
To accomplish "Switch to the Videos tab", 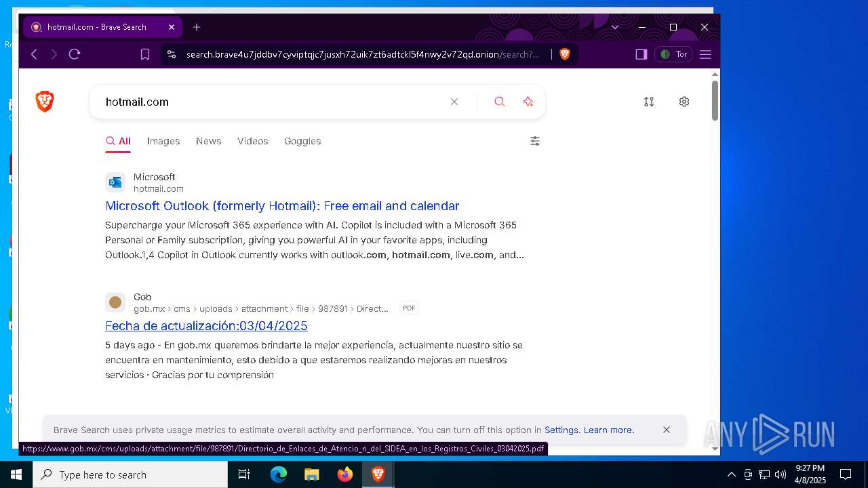I will click(x=253, y=141).
